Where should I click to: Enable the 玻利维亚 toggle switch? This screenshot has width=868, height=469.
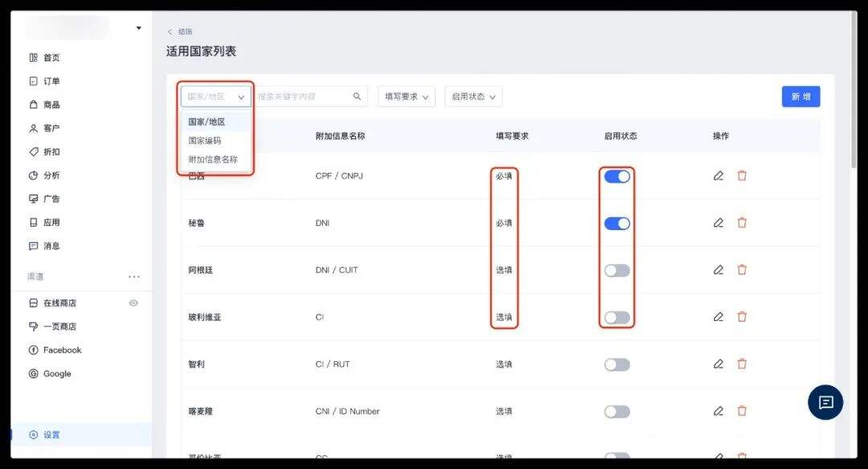(616, 317)
